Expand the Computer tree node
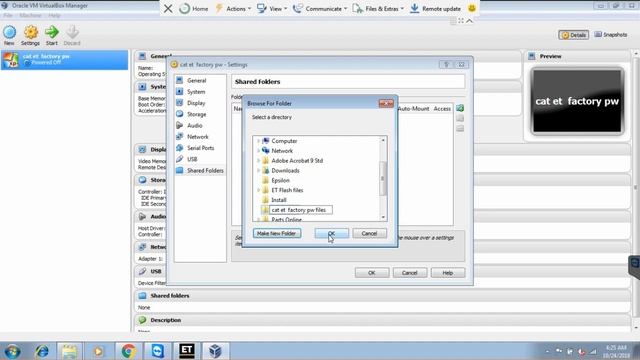This screenshot has width=640, height=360. coord(258,141)
